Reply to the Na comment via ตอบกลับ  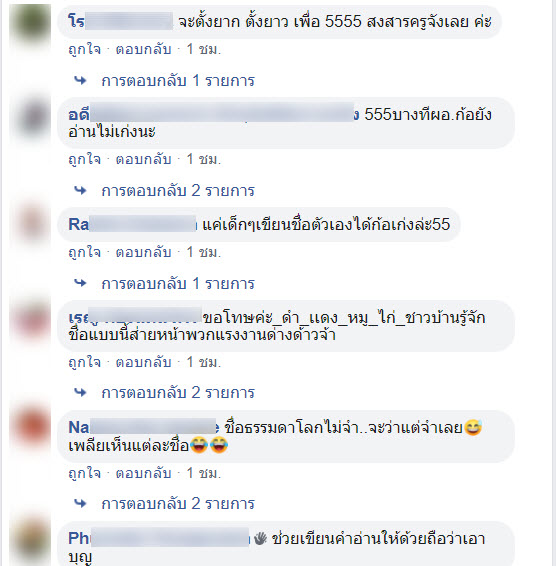tap(143, 473)
